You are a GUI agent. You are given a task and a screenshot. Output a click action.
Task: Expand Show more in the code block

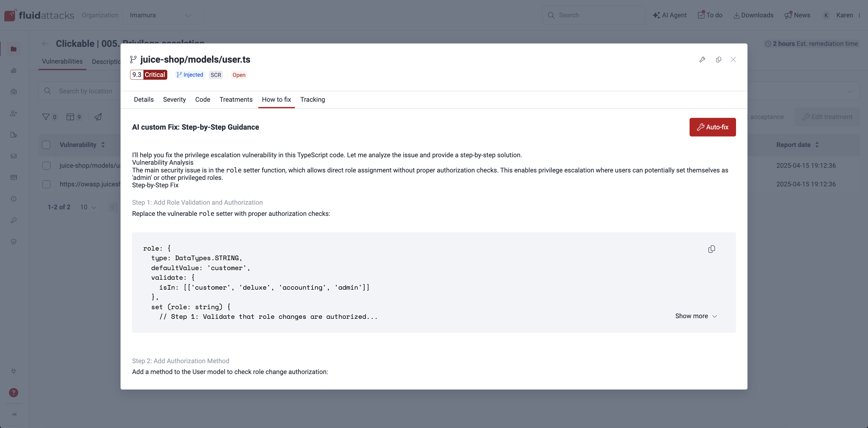pos(695,316)
